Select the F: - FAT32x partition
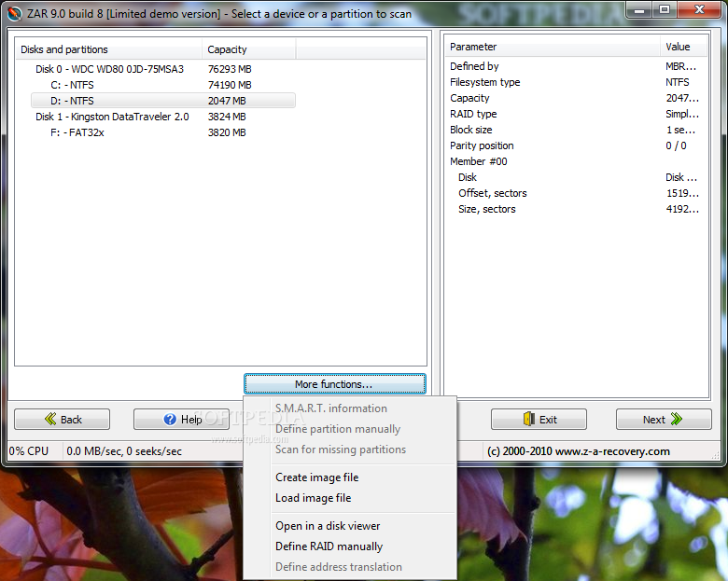 coord(77,132)
